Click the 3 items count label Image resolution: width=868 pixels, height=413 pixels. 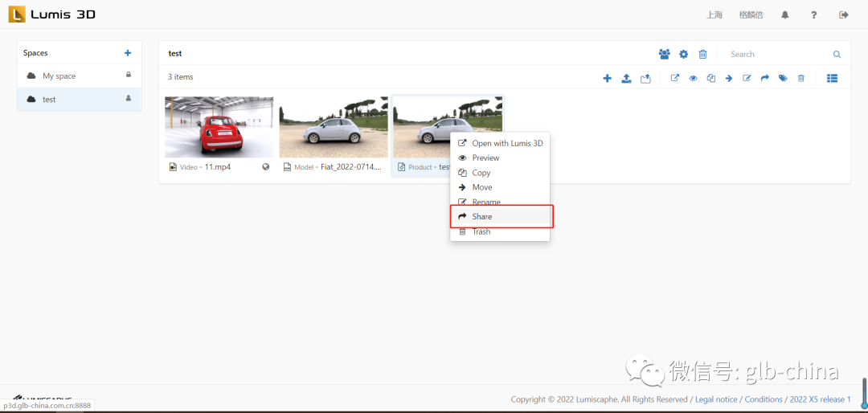coord(181,77)
